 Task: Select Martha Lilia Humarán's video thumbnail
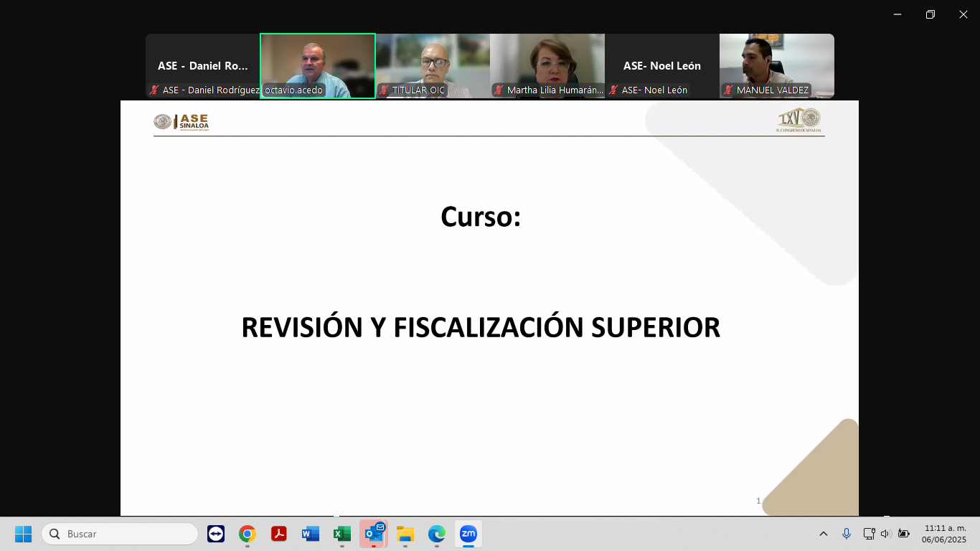[x=547, y=65]
